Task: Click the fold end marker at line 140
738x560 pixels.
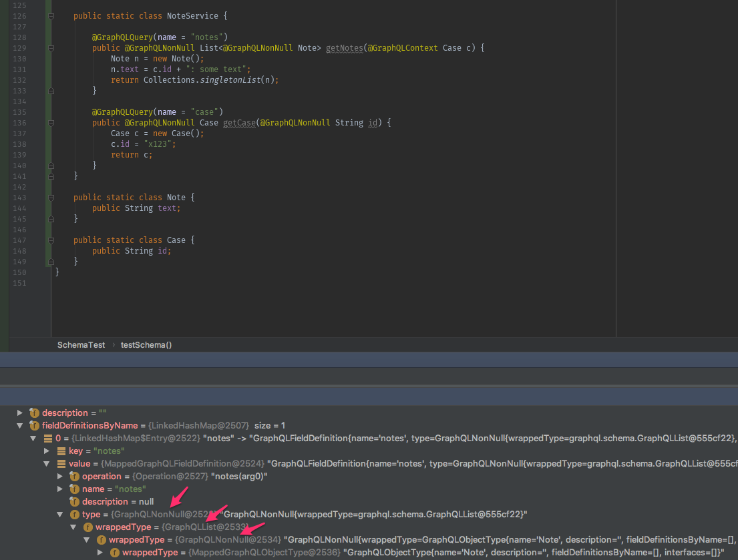Action: click(51, 166)
